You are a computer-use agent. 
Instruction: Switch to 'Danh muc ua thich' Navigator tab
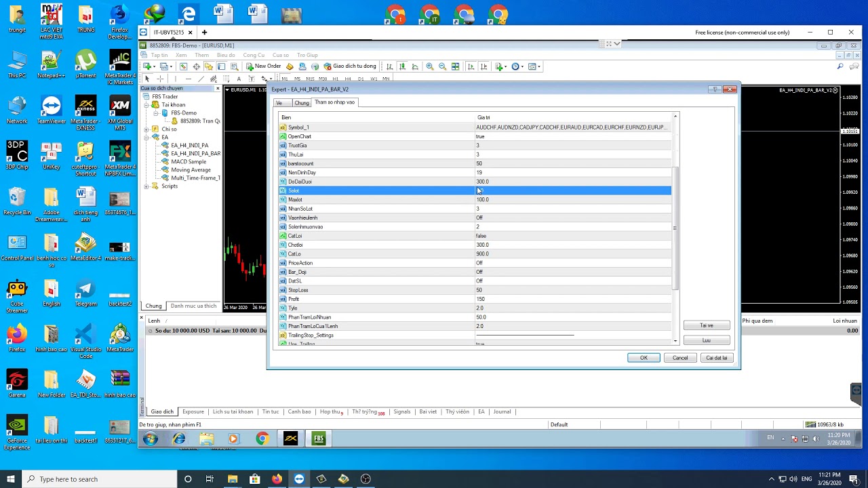pyautogui.click(x=193, y=306)
